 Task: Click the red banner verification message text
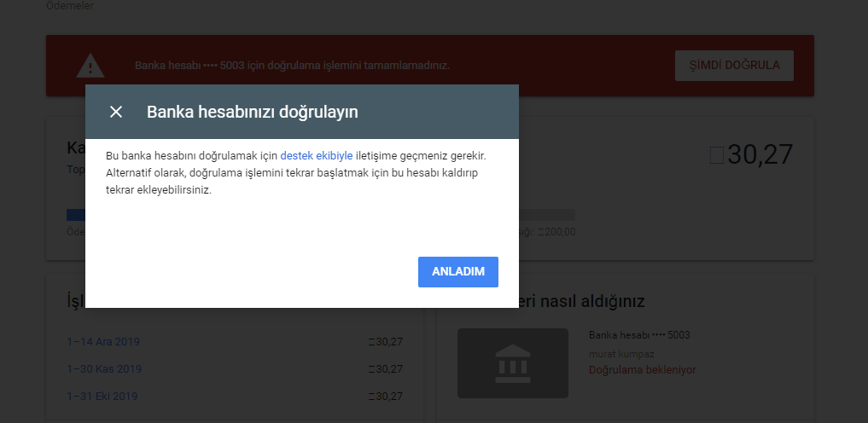(292, 66)
